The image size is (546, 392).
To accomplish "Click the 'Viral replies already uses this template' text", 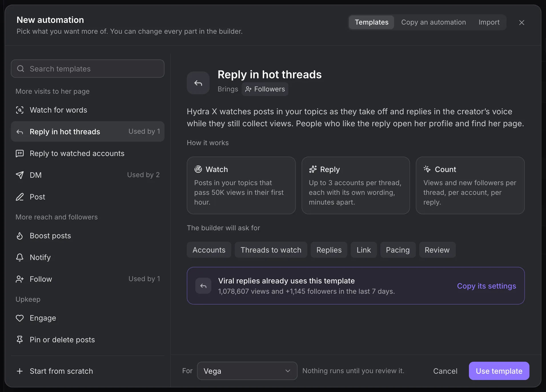I will click(x=286, y=281).
